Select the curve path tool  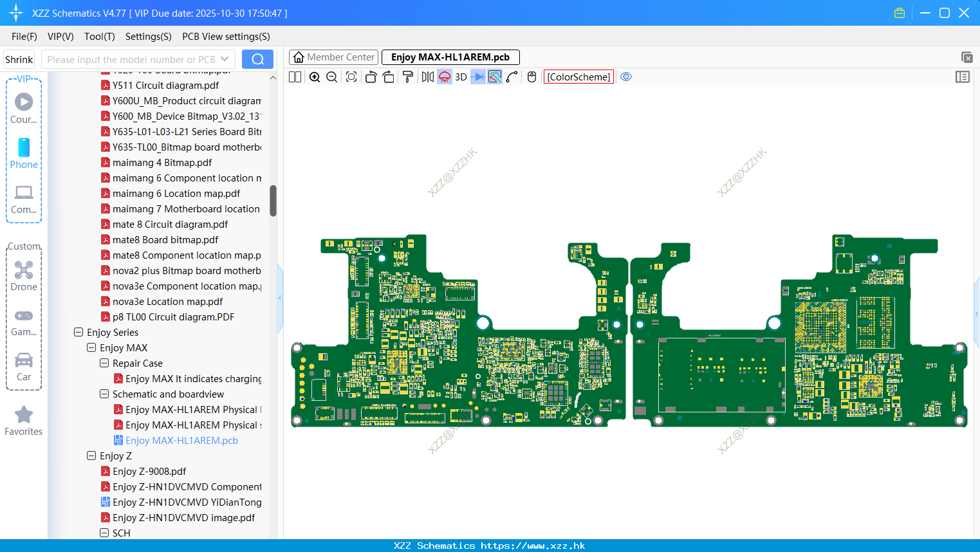coord(512,77)
